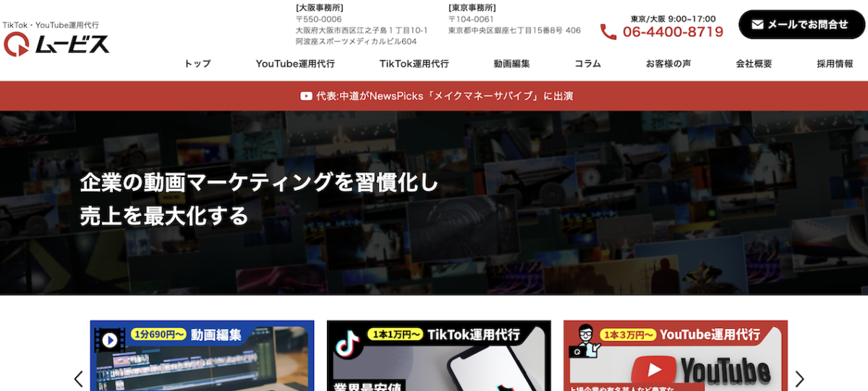This screenshot has width=868, height=391.
Task: Open the 会社概要 menu item
Action: coord(754,64)
